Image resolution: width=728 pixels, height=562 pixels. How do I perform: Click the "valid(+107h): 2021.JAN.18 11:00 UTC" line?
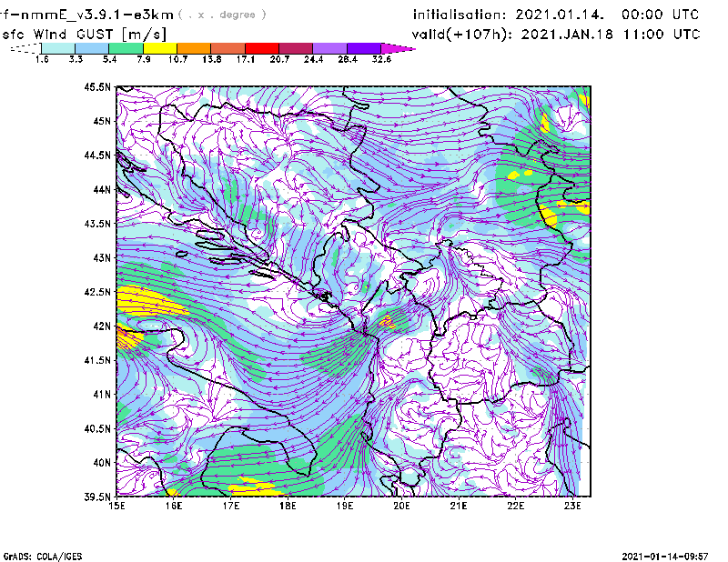(x=556, y=35)
